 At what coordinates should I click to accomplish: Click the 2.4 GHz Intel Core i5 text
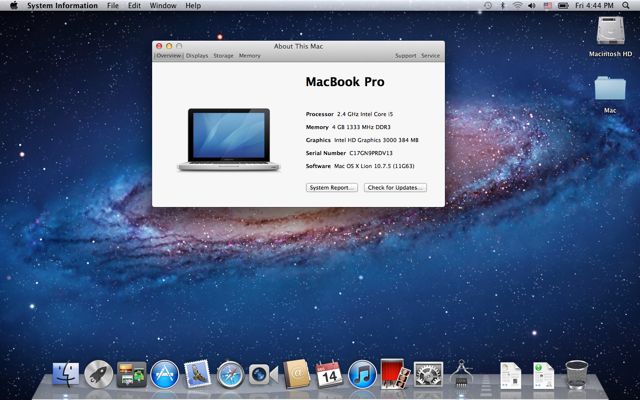(365, 114)
